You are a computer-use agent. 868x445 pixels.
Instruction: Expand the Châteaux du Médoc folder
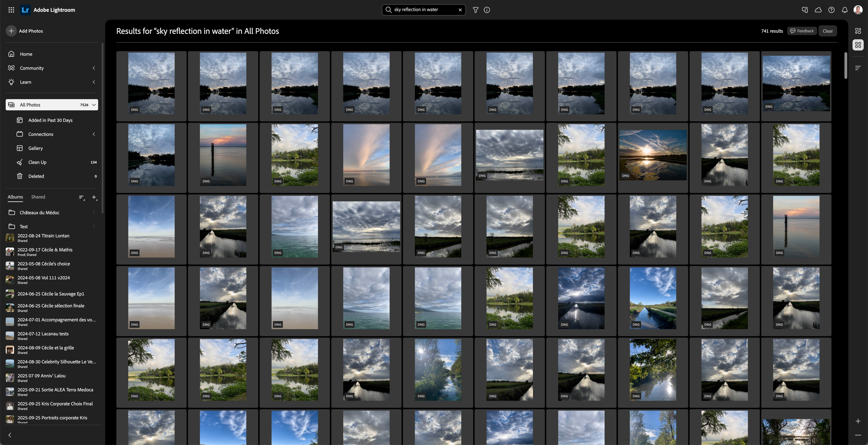[94, 213]
